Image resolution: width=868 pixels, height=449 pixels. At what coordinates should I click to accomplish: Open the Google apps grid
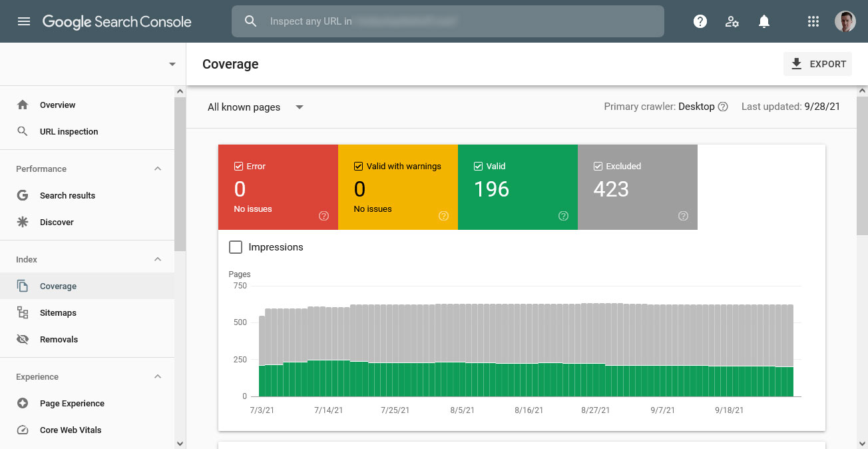813,21
